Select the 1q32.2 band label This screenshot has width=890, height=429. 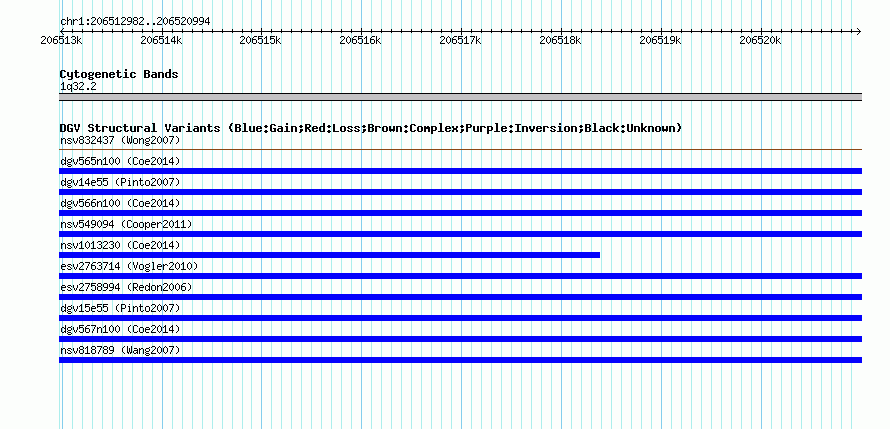click(78, 86)
